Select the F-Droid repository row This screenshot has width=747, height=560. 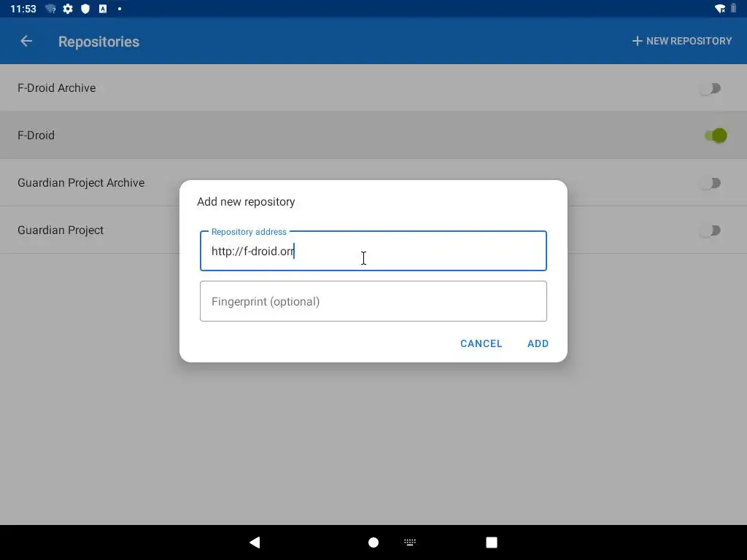coord(373,135)
